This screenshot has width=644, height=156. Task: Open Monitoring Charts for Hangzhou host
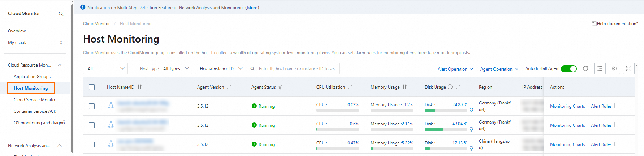pos(567,144)
